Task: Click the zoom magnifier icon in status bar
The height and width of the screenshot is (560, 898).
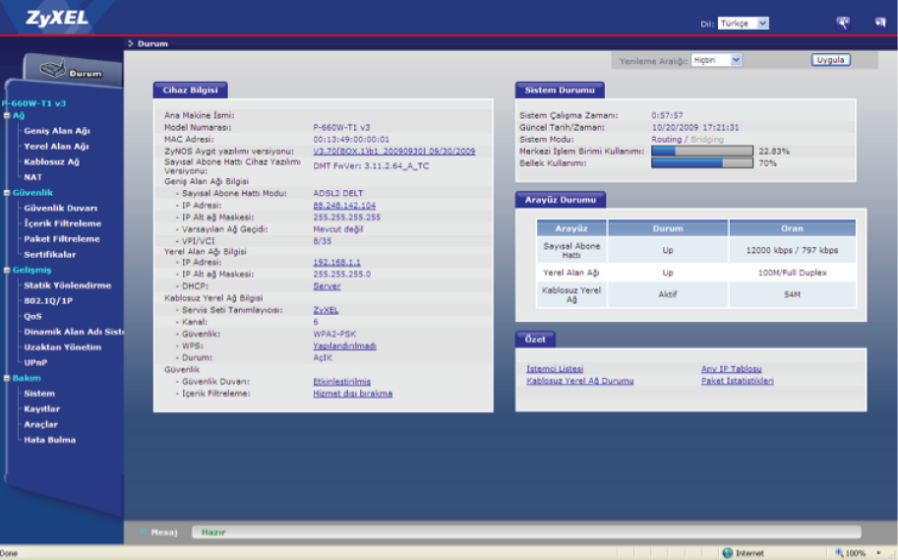Action: tap(839, 553)
